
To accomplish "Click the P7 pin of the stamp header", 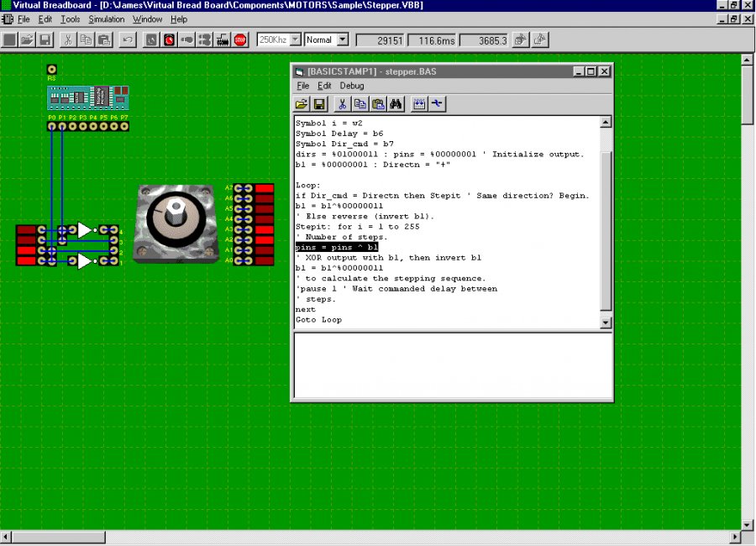I will [x=124, y=126].
